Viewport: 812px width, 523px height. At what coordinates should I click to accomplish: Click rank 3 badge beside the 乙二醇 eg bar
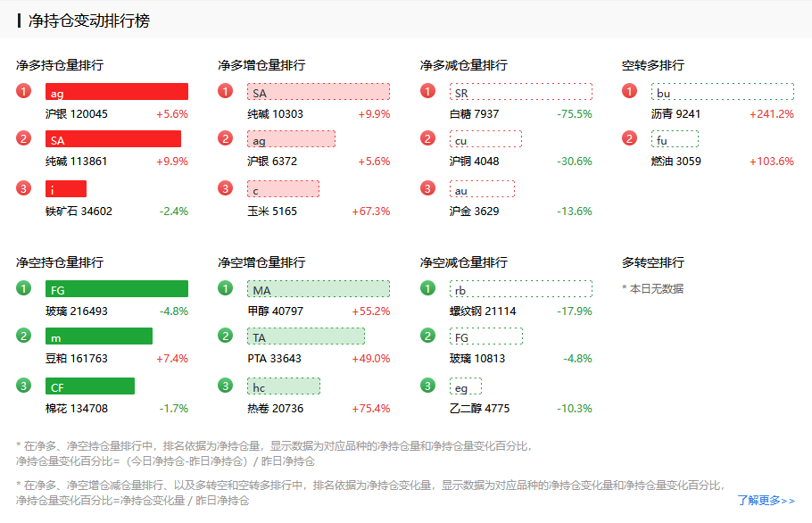click(x=428, y=386)
